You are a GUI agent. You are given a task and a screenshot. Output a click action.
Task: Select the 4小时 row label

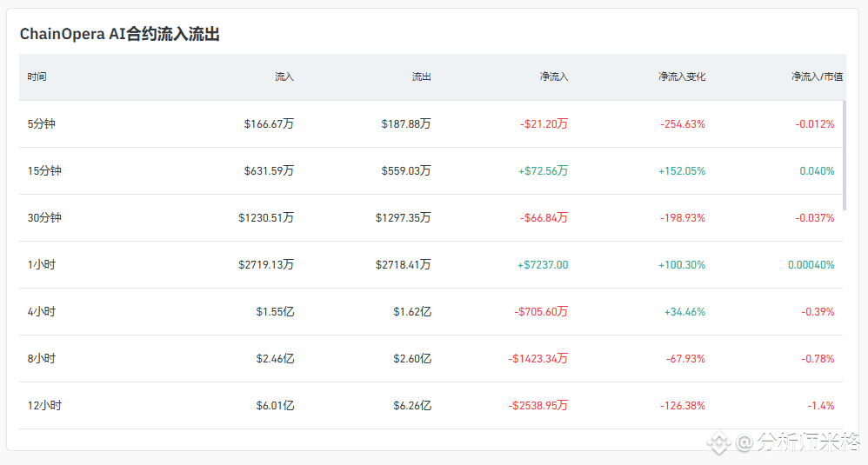coord(41,312)
